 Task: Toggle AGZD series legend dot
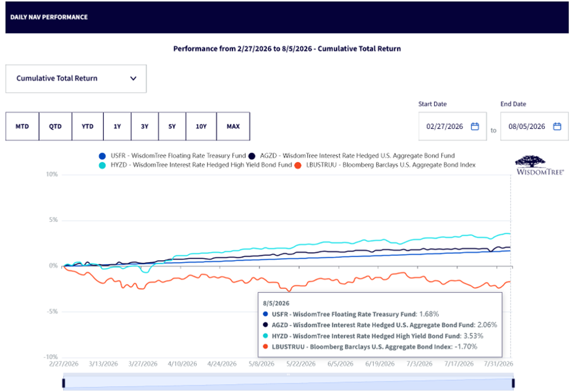[252, 156]
